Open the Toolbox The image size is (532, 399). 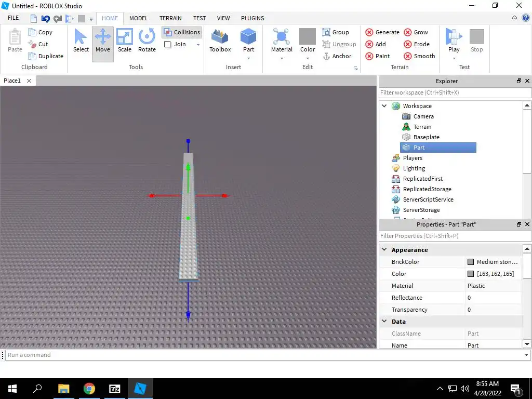(220, 41)
